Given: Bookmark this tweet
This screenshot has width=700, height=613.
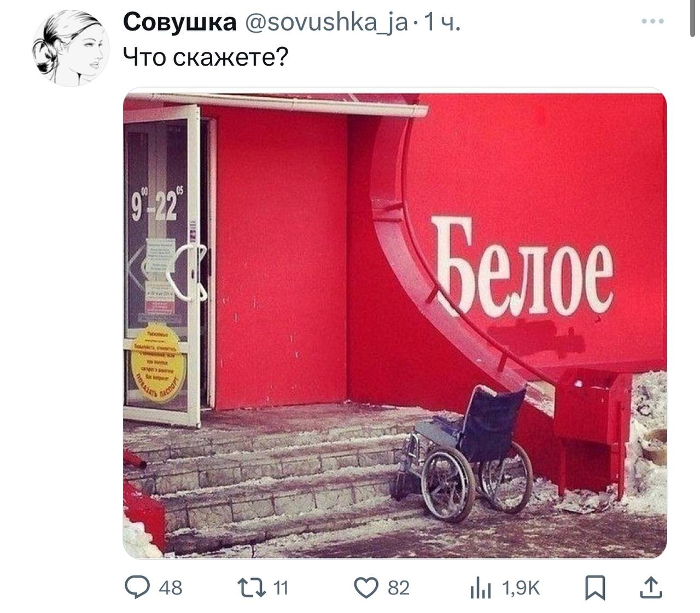Looking at the screenshot, I should click(x=593, y=588).
